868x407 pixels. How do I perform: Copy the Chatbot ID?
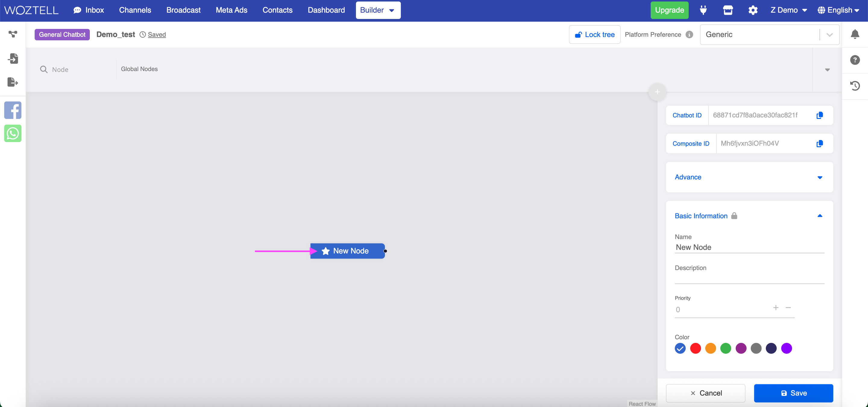pos(819,116)
